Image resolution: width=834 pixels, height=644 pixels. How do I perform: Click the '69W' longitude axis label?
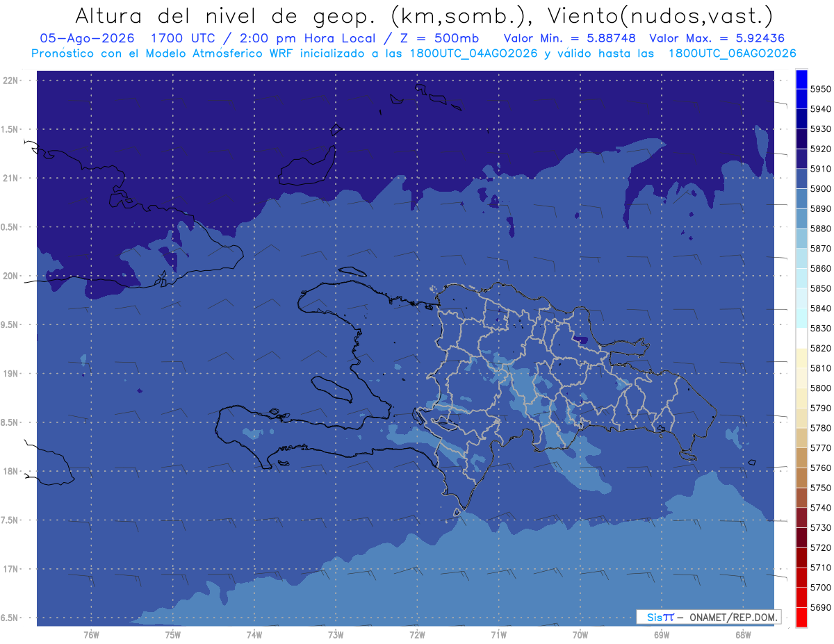pyautogui.click(x=662, y=635)
